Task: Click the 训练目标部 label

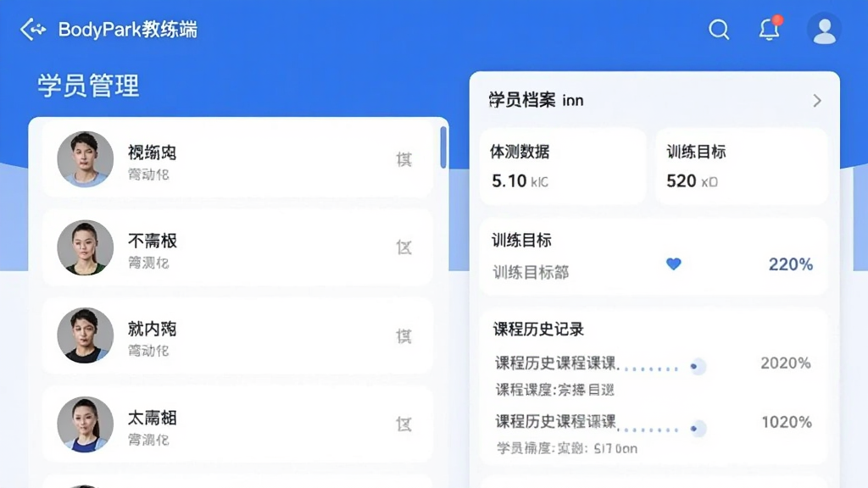Action: (531, 272)
